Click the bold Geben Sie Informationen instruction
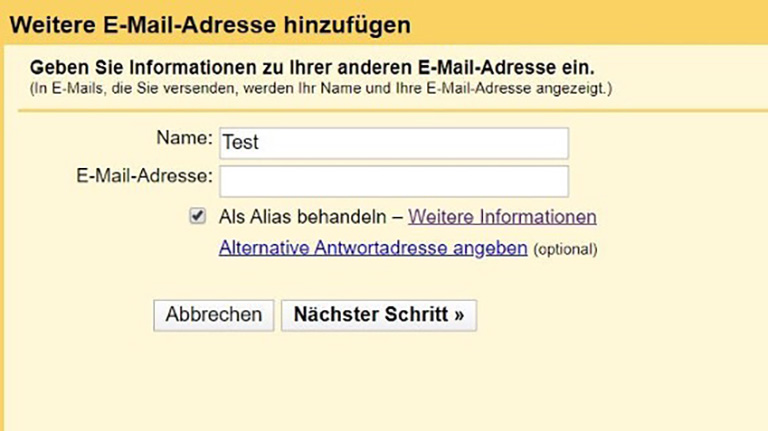This screenshot has width=768, height=431. tap(312, 68)
